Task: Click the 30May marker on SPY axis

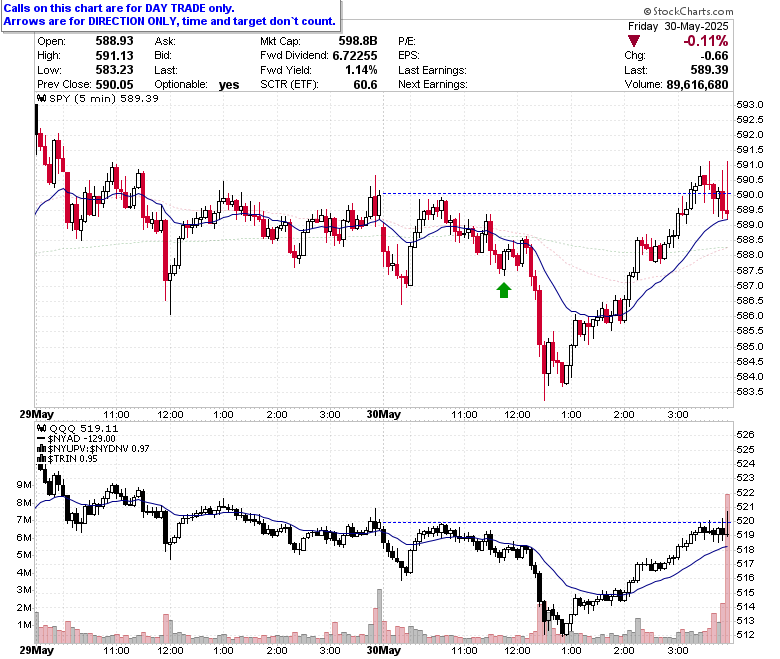Action: pos(384,414)
